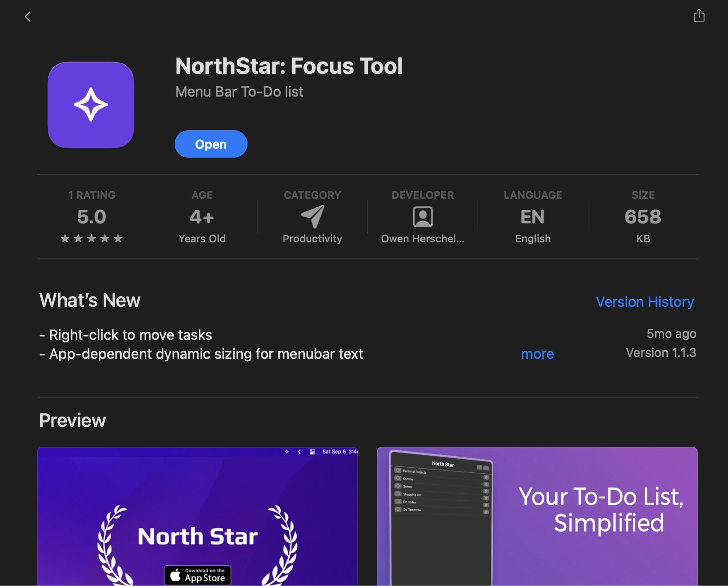View the 5.0 rating score
Viewport: 728px width, 586px height.
pos(92,217)
